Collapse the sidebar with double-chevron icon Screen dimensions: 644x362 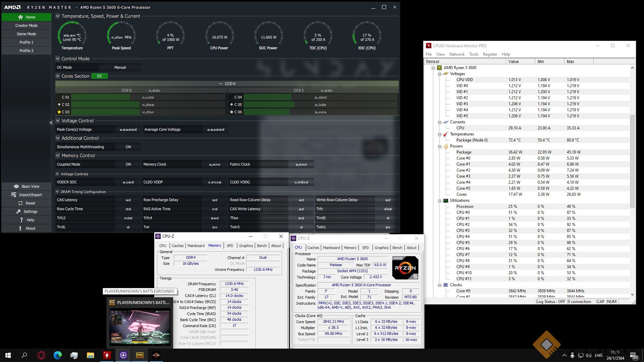click(x=51, y=123)
